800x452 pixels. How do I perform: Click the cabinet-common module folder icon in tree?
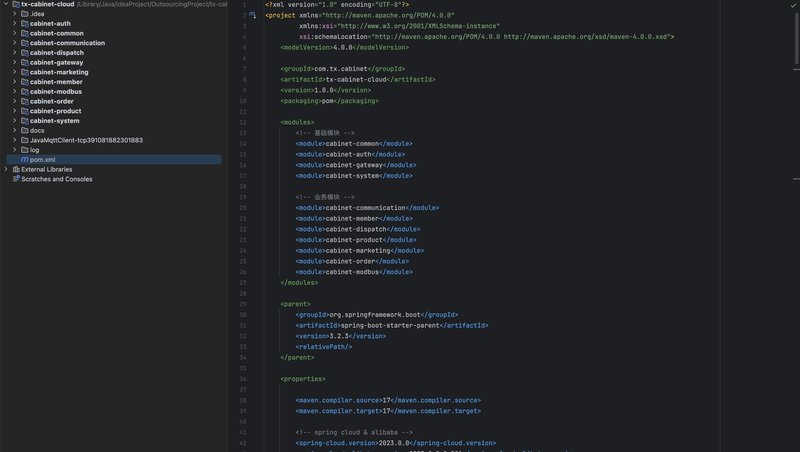24,33
